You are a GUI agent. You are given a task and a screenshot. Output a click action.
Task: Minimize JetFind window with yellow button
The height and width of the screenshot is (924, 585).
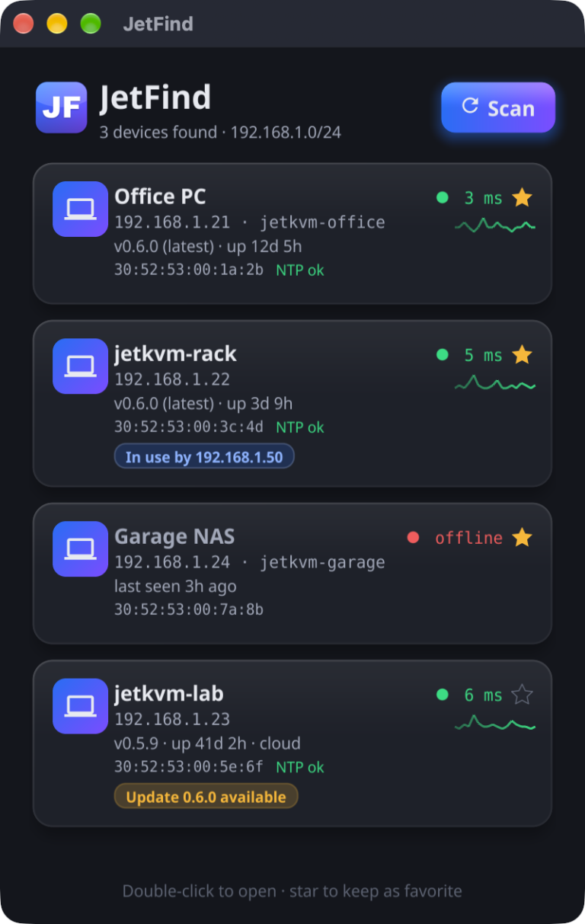tap(57, 24)
